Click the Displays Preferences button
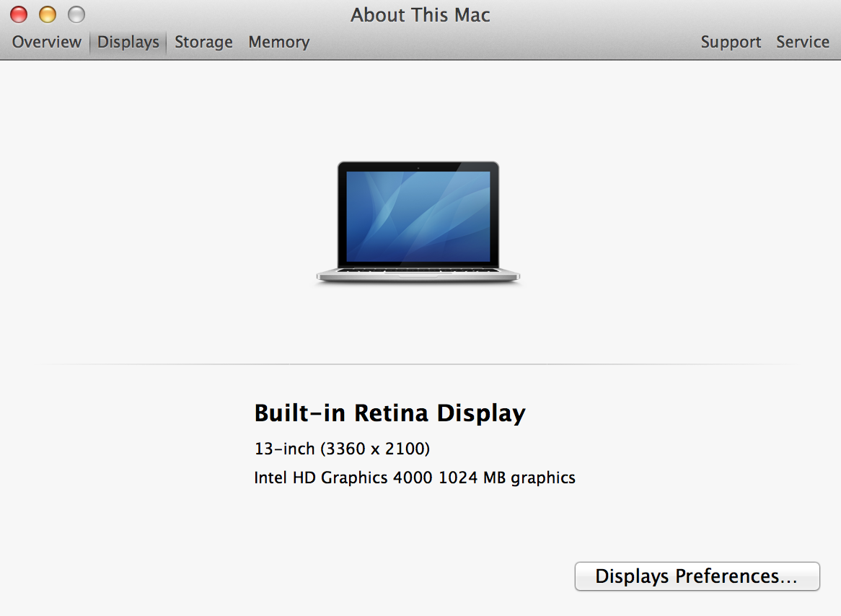The height and width of the screenshot is (616, 841). 697,576
